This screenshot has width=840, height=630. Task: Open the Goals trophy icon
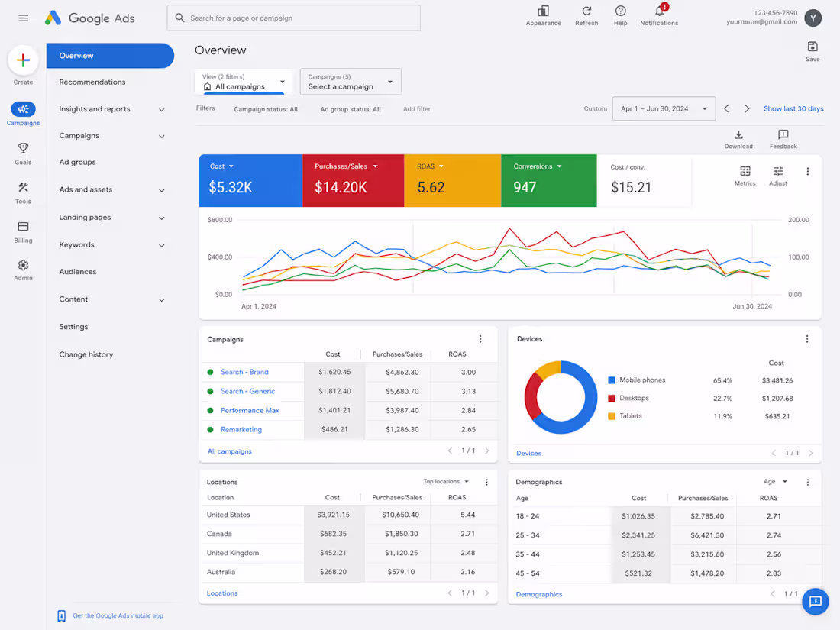(x=23, y=148)
